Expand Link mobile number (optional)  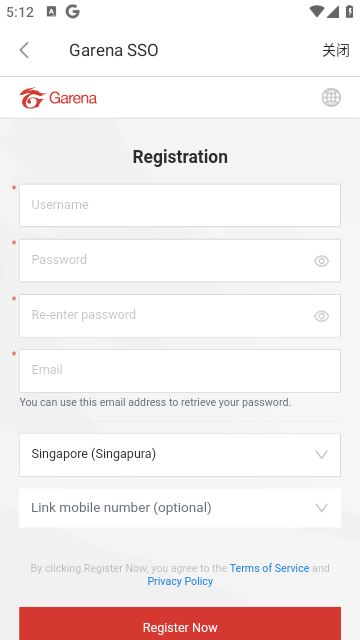[180, 508]
